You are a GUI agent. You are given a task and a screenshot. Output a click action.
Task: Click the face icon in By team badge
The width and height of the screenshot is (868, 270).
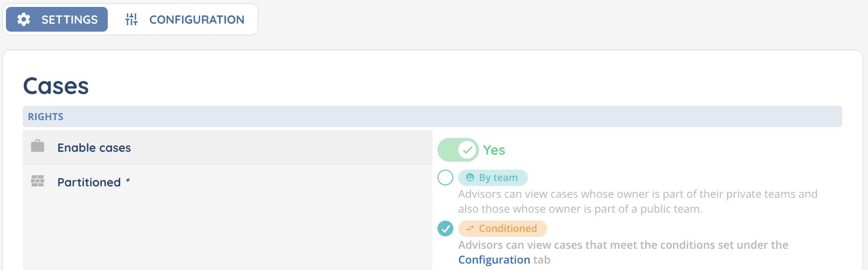[x=470, y=178]
